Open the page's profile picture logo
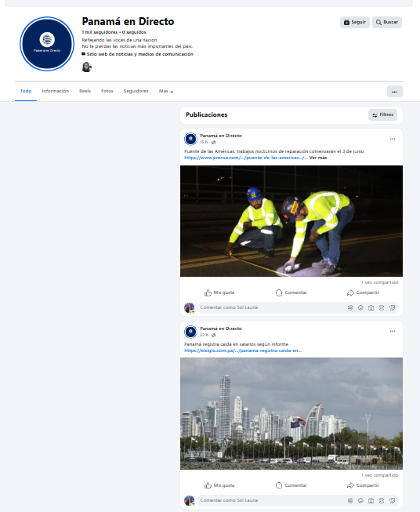The width and height of the screenshot is (420, 512). click(x=47, y=44)
